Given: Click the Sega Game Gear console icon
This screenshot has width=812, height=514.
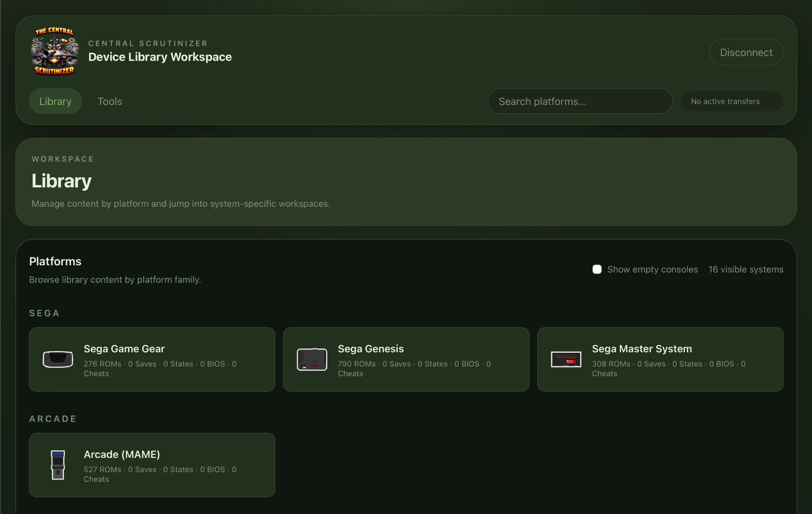Looking at the screenshot, I should pos(58,359).
